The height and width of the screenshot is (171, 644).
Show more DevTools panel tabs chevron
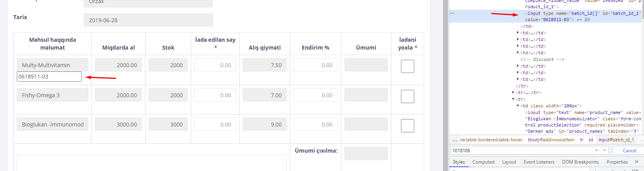point(637,162)
